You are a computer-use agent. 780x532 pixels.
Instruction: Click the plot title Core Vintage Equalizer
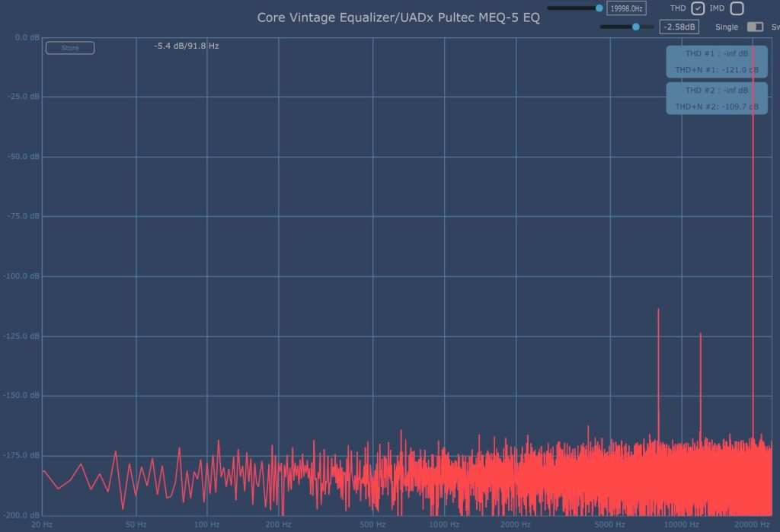click(x=398, y=18)
